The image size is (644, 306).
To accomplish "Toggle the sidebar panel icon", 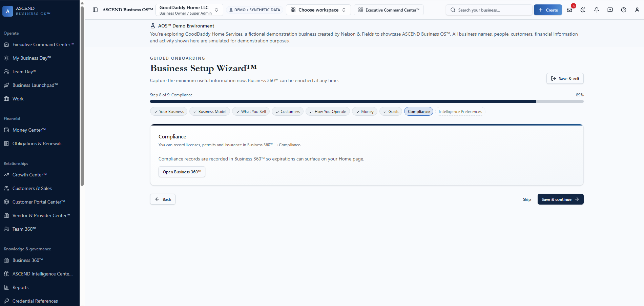I will tap(95, 10).
